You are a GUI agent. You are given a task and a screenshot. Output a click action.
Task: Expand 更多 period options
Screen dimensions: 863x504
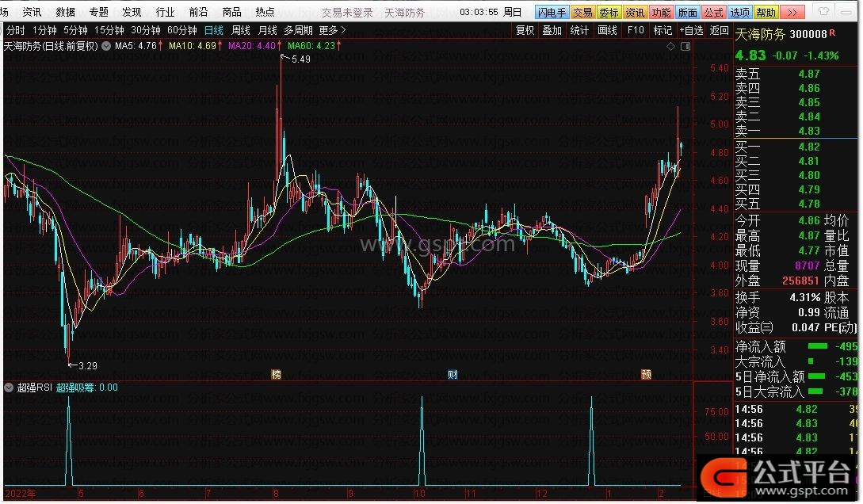point(332,30)
